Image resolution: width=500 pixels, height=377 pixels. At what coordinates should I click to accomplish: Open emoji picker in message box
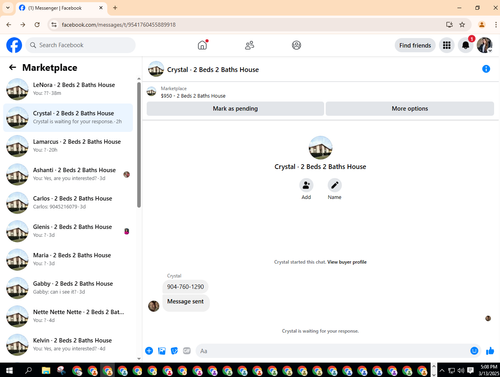[x=474, y=351]
